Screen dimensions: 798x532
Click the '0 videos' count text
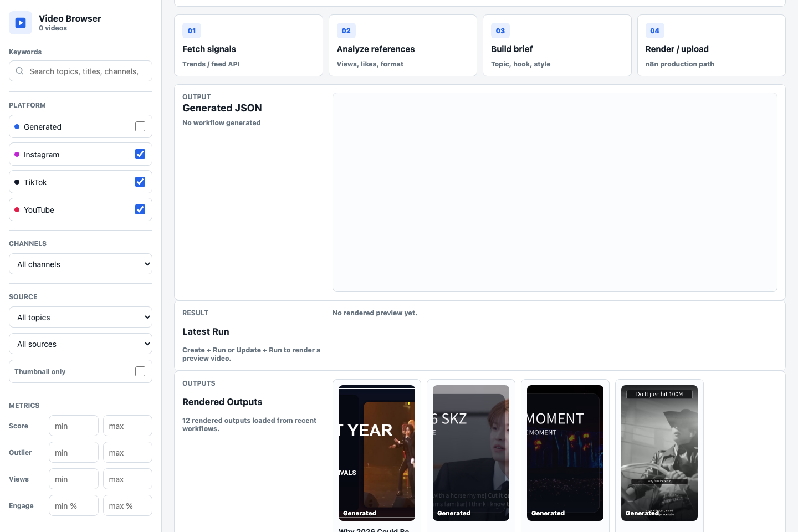click(53, 28)
